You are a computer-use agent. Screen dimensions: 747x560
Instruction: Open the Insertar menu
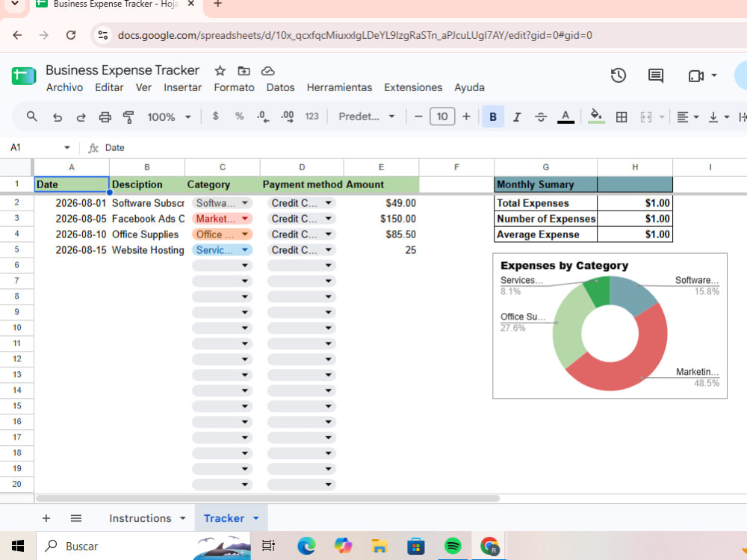[x=182, y=87]
